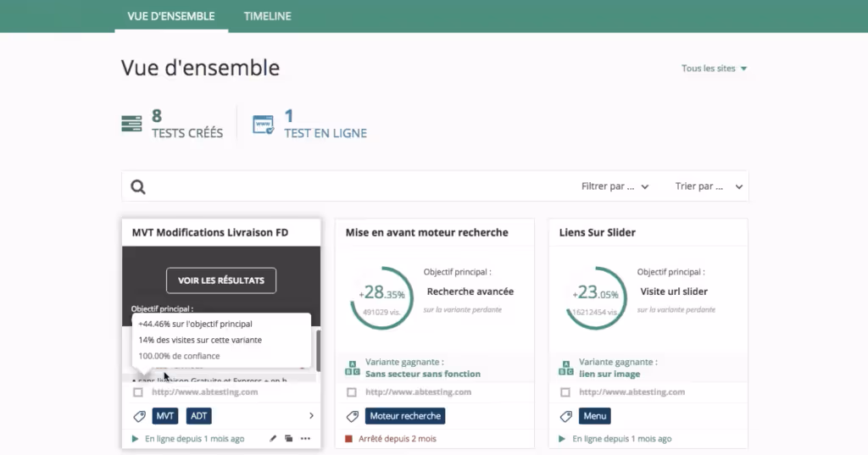Click the tag icon beside Menu label
Viewport: 868px width, 455px height.
pyautogui.click(x=566, y=416)
